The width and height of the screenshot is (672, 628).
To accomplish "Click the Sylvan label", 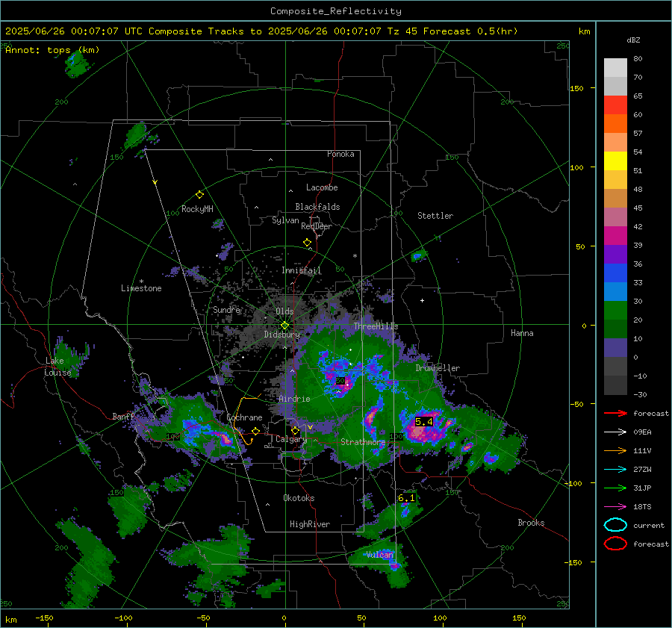I will point(285,220).
